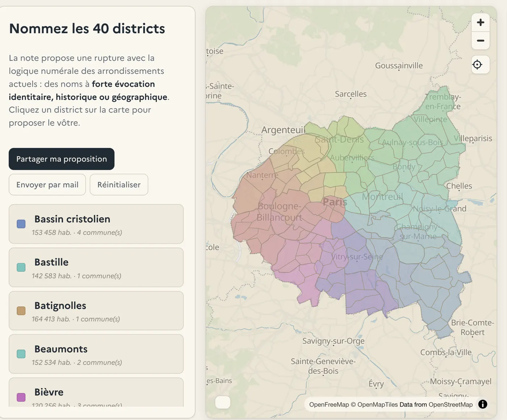Locate my position on the map

coord(477,64)
